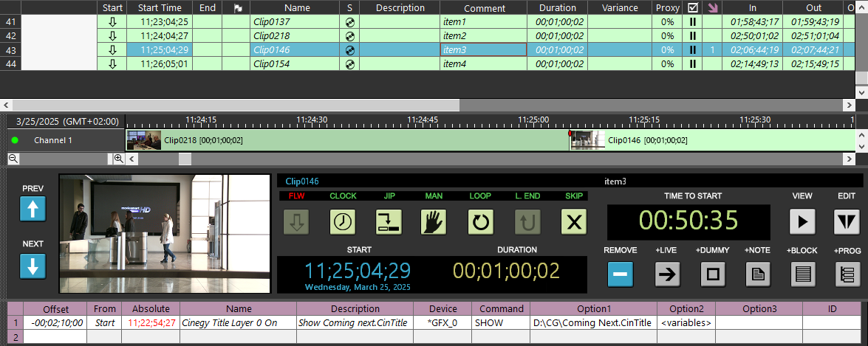Zoom in on the timeline
The image size is (868, 346).
pos(118,159)
